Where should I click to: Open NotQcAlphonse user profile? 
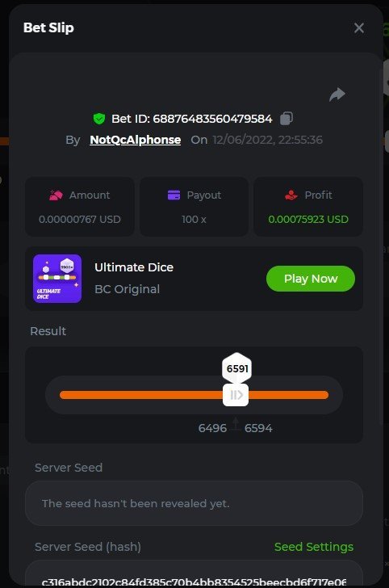[x=136, y=140]
